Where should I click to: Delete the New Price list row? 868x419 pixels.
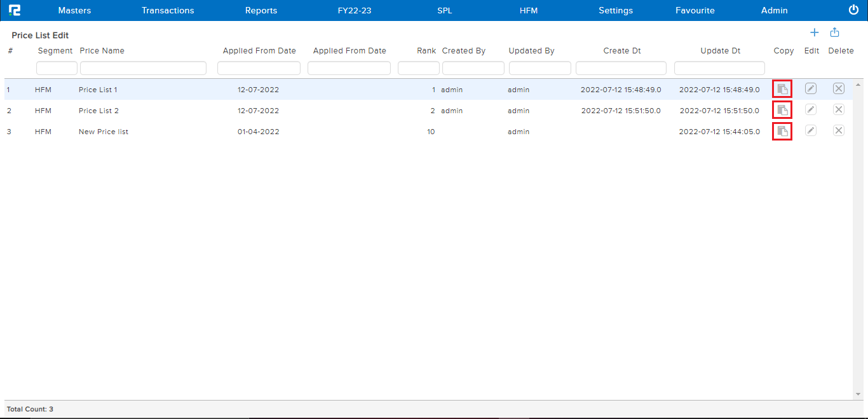click(x=839, y=130)
